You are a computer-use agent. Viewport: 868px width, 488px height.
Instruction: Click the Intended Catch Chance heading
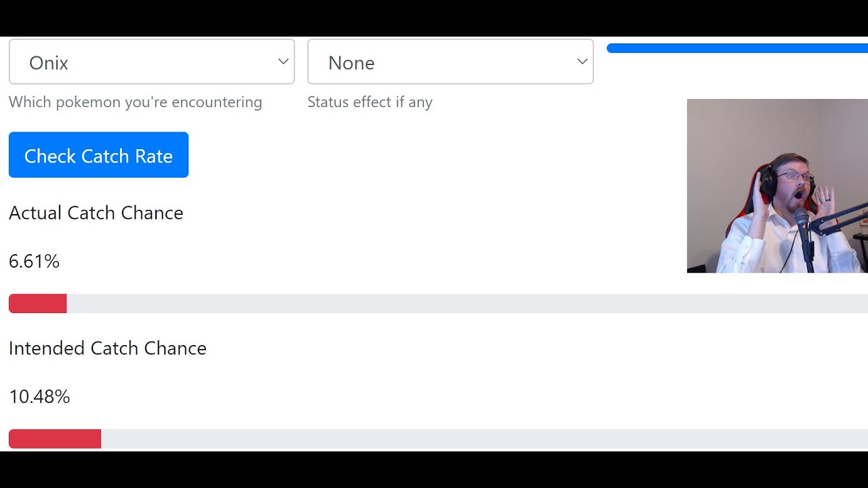pyautogui.click(x=108, y=348)
